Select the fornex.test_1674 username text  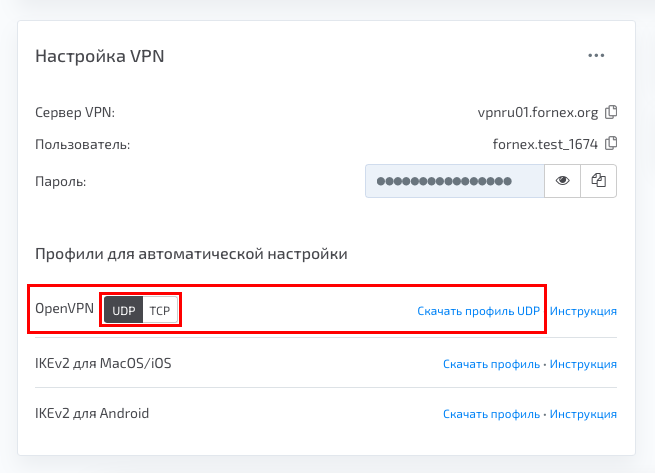tap(545, 144)
